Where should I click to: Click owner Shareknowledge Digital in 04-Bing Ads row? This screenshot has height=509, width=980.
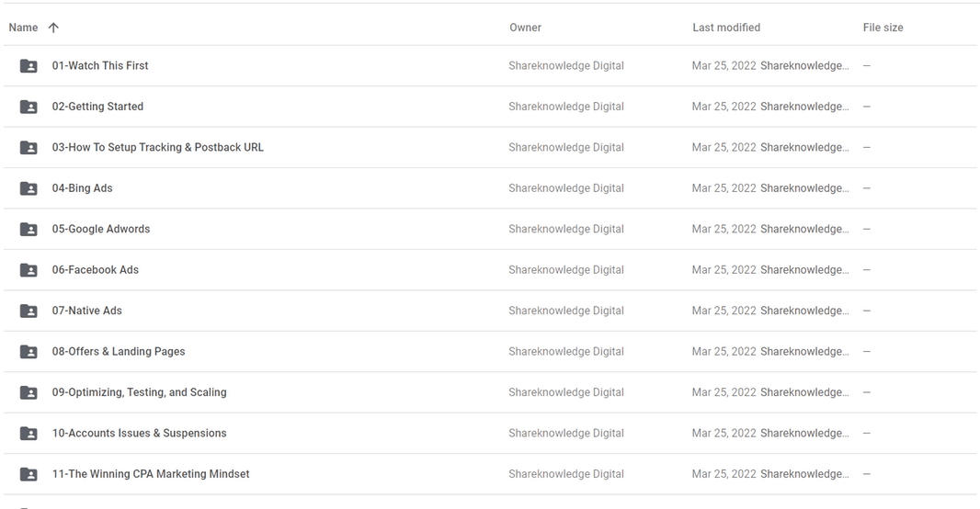[x=566, y=188]
